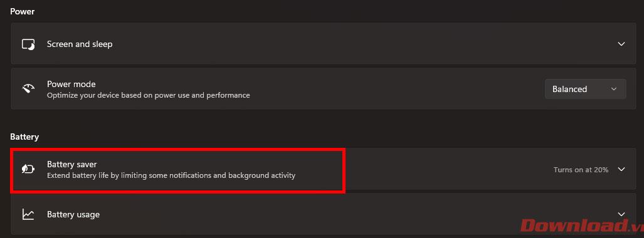Click the Download.vn watermark logo
The width and height of the screenshot is (644, 238).
(581, 227)
